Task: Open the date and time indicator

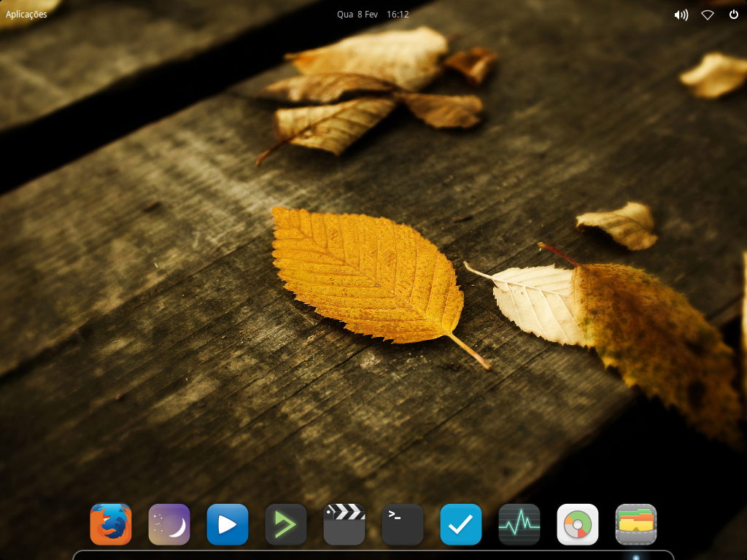Action: [x=373, y=15]
